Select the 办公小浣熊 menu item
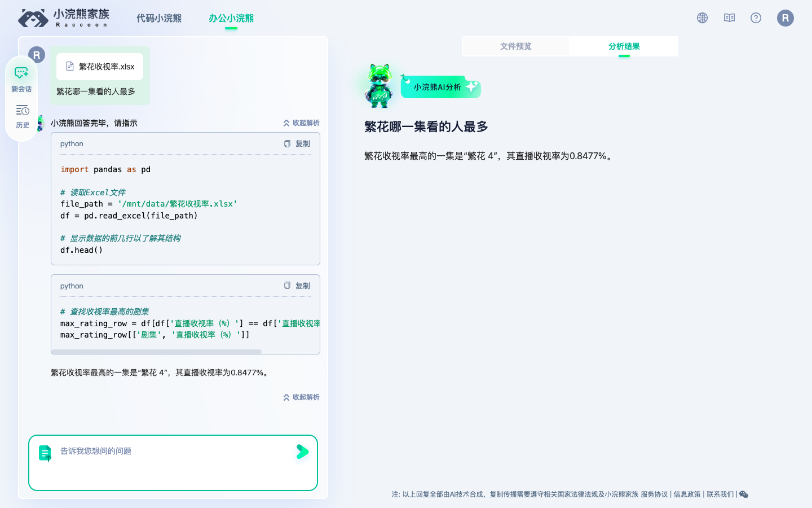This screenshot has height=508, width=812. [x=231, y=18]
